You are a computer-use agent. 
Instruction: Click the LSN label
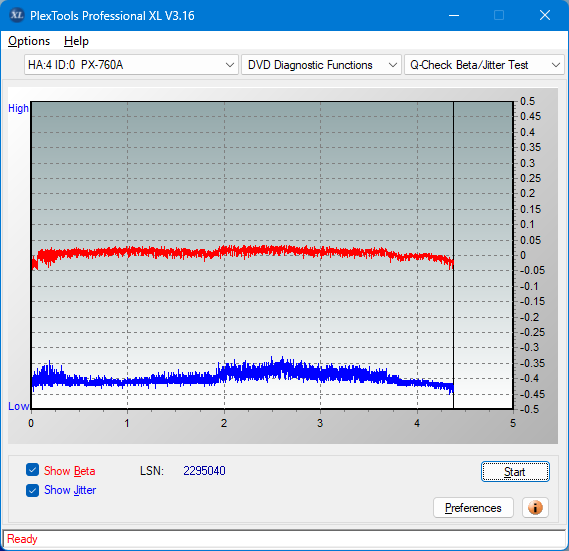point(152,471)
